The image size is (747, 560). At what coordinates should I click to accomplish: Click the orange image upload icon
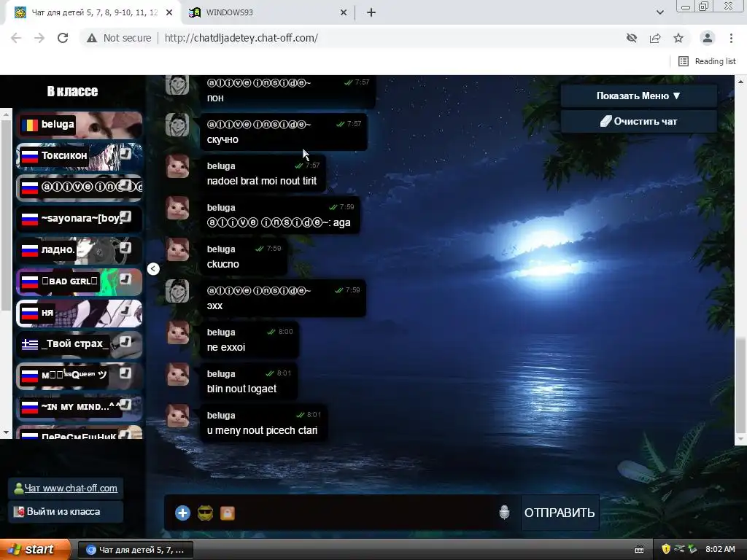(228, 513)
